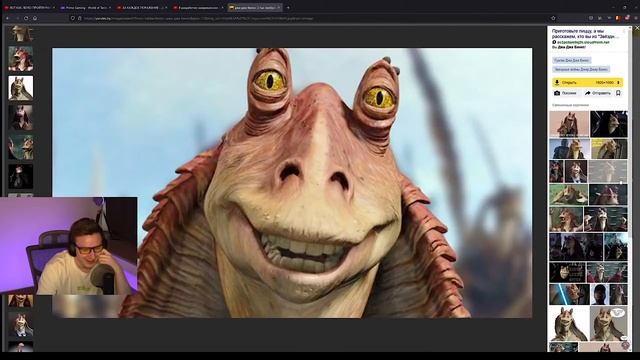This screenshot has height=360, width=640.
Task: Switch to the first YouTube tab
Action: pyautogui.click(x=29, y=8)
